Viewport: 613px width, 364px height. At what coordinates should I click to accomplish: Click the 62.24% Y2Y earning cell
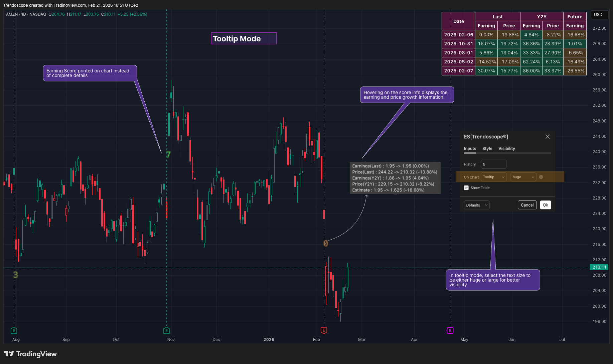click(x=531, y=62)
